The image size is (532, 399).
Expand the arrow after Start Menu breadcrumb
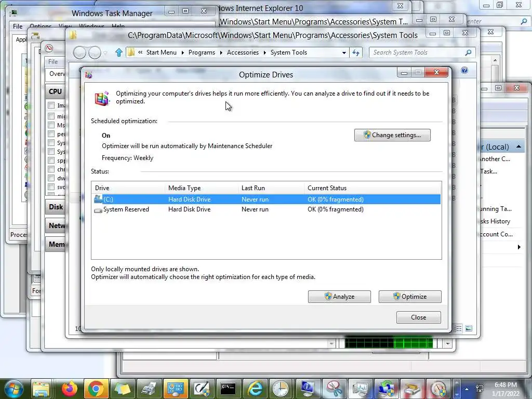pos(182,52)
